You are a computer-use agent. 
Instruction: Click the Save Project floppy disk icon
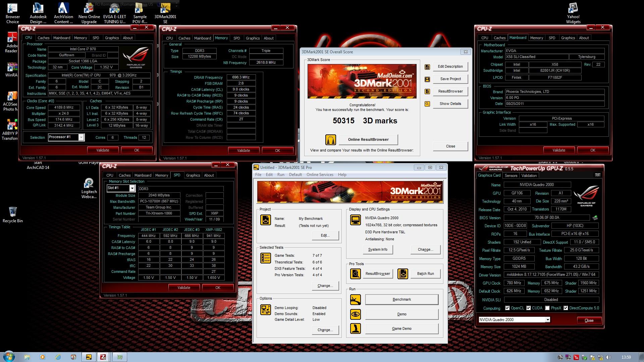click(427, 79)
